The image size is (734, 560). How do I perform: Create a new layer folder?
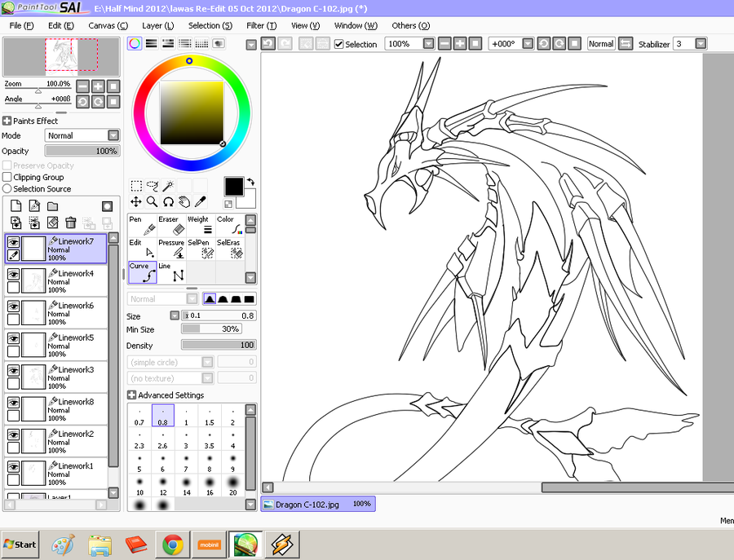(x=52, y=206)
